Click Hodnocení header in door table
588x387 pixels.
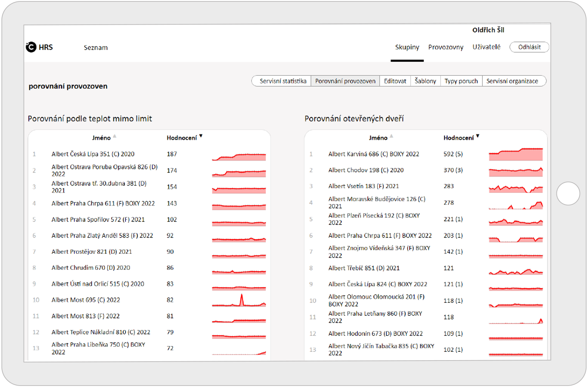pyautogui.click(x=458, y=138)
